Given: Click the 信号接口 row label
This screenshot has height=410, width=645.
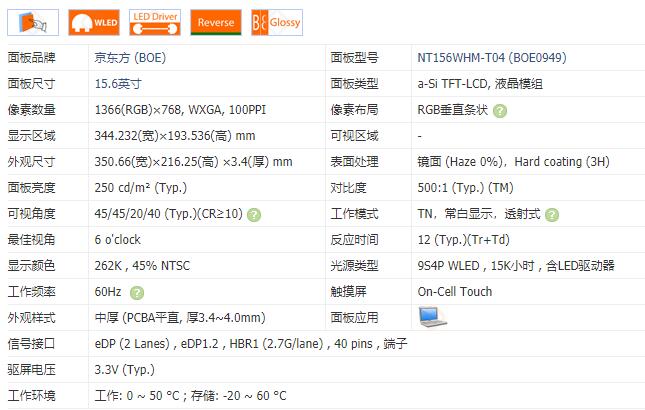Looking at the screenshot, I should point(32,343).
